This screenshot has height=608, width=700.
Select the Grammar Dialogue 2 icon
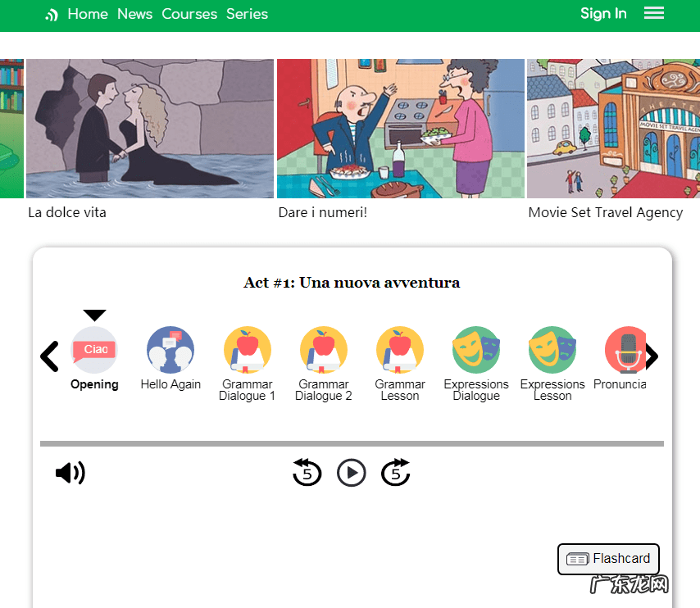(x=324, y=350)
